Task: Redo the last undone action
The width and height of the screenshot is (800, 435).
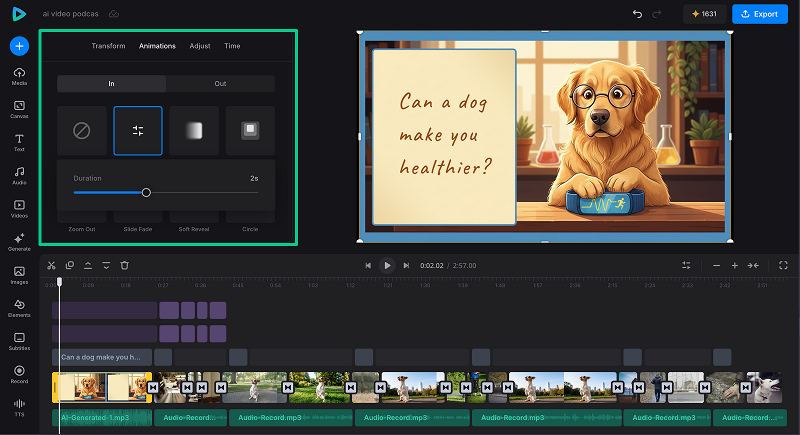Action: coord(657,14)
